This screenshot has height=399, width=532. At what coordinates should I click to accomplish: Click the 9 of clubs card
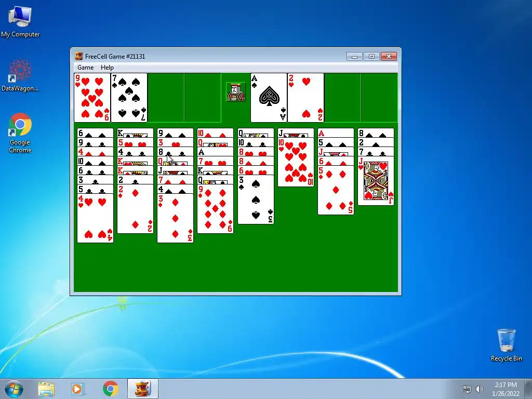coord(96,142)
